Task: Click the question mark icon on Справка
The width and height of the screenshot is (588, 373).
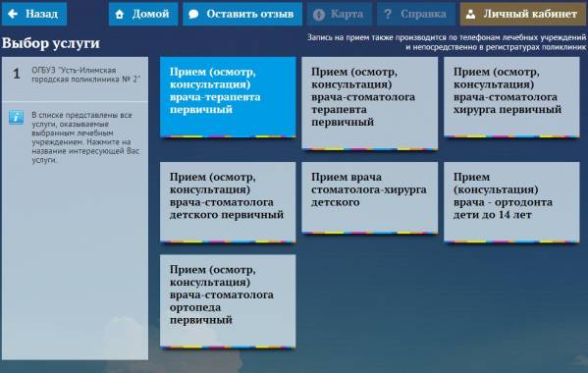Action: click(x=388, y=15)
